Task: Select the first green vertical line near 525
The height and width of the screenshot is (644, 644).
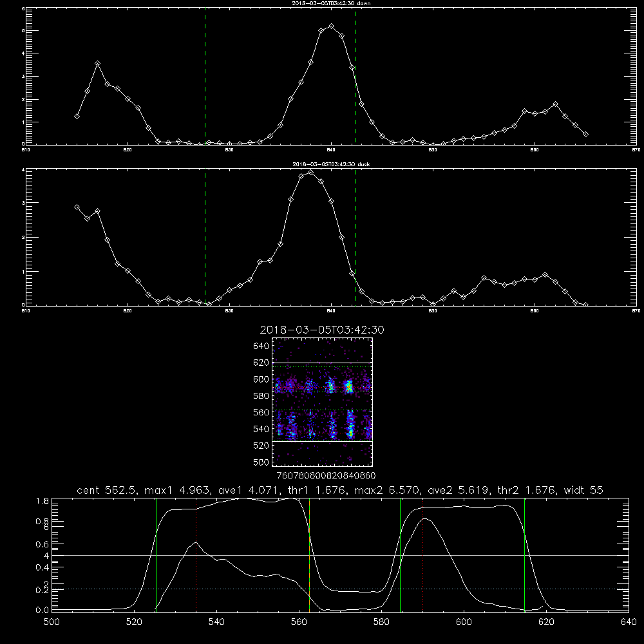Action: tap(156, 555)
